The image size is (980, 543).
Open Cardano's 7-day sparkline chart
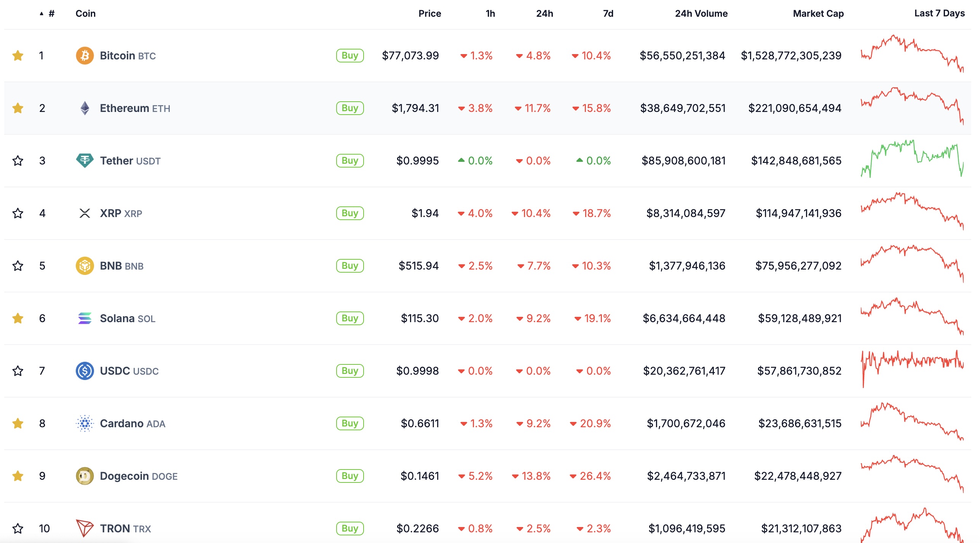912,422
